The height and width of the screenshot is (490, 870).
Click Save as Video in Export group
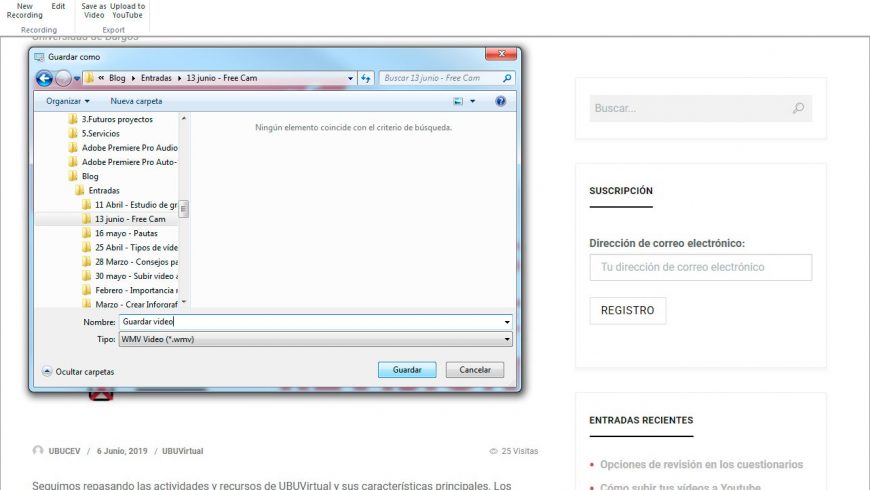(x=94, y=11)
